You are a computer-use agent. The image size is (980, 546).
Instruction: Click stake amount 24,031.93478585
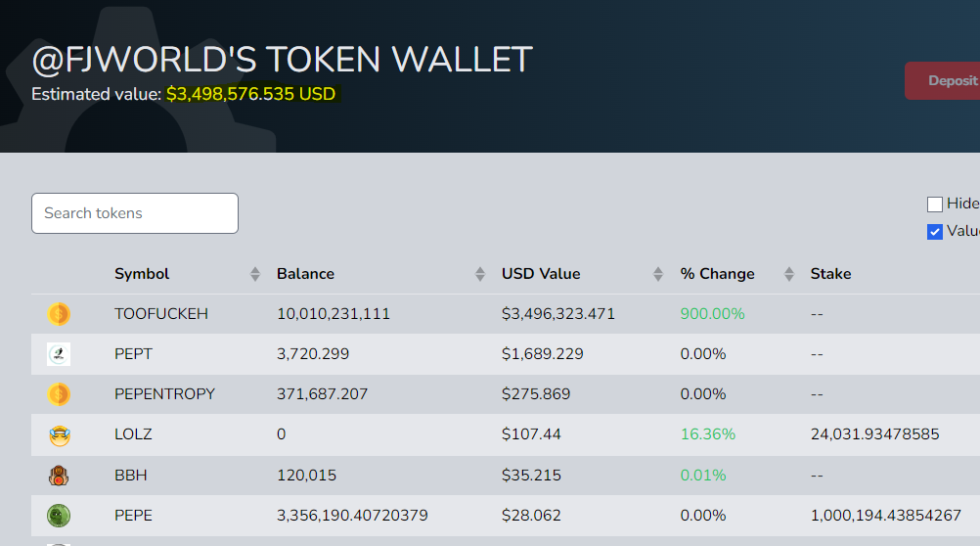(875, 434)
